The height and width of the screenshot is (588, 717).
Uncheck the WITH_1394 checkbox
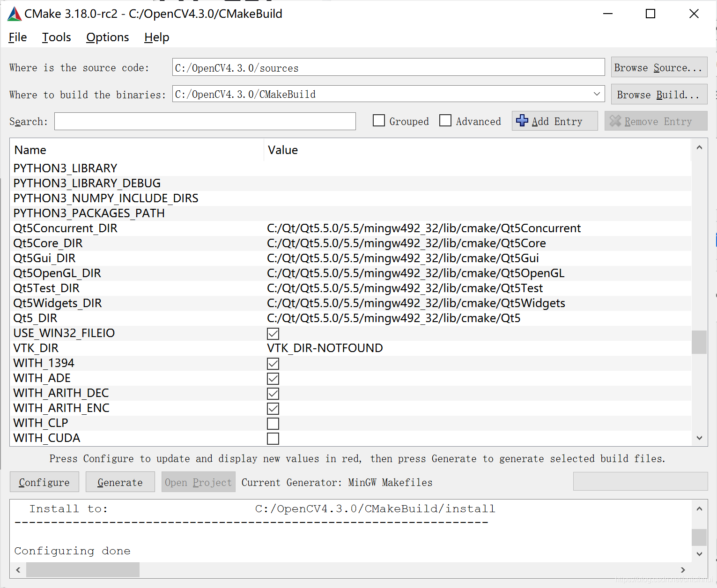[x=273, y=363]
